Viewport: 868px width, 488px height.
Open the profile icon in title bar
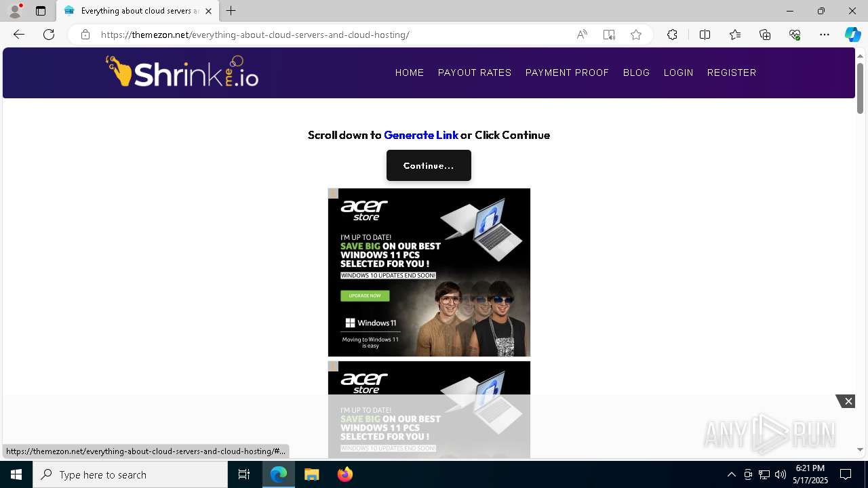tap(14, 11)
